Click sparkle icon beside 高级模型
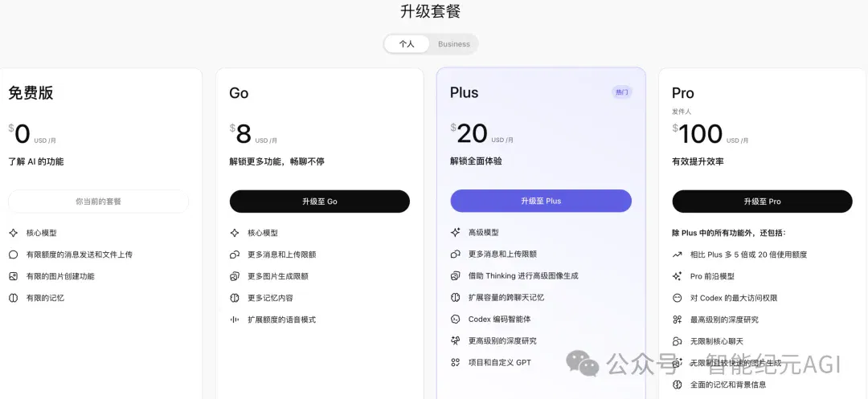Image resolution: width=868 pixels, height=399 pixels. (456, 233)
